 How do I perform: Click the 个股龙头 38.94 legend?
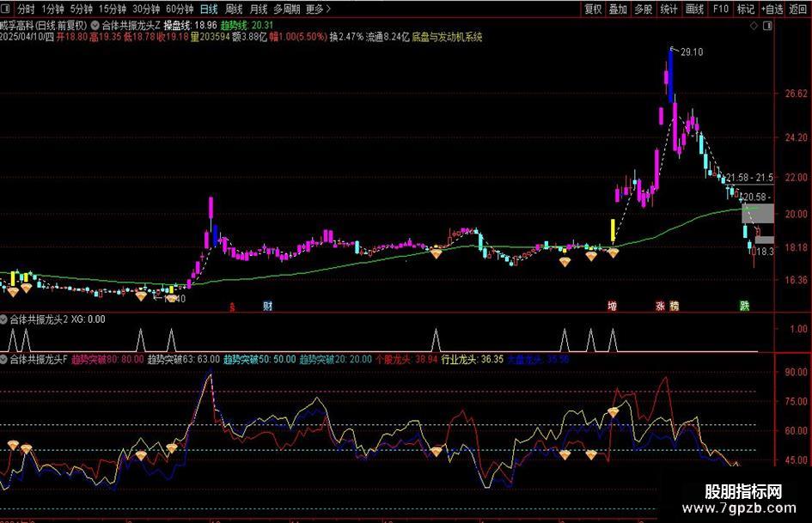tap(406, 359)
